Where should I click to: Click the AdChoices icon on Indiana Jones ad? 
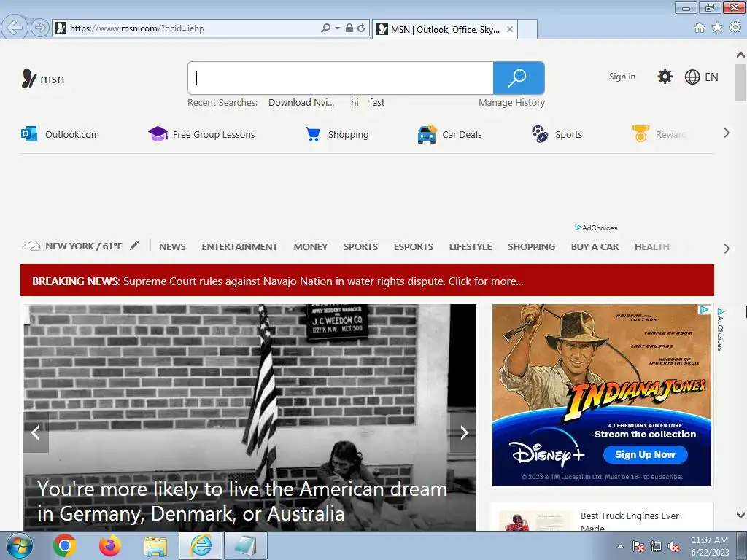pos(704,310)
